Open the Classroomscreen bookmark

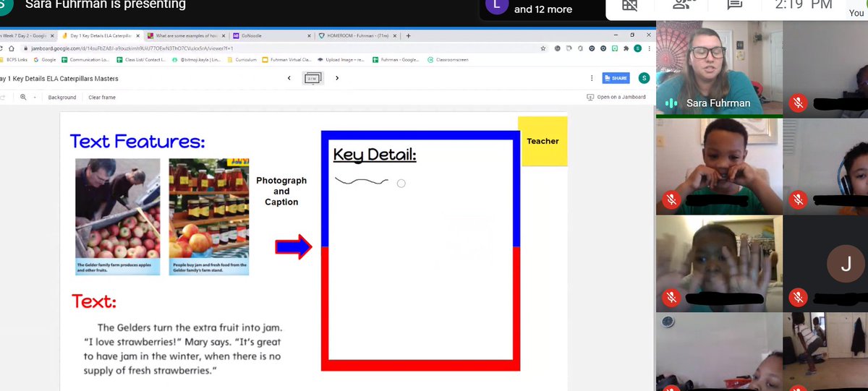[x=448, y=60]
